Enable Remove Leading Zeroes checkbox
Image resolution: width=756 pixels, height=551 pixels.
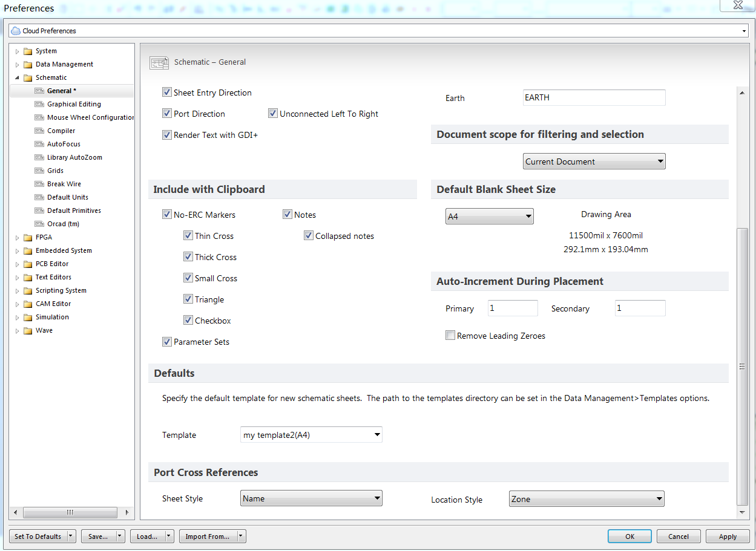pos(450,336)
